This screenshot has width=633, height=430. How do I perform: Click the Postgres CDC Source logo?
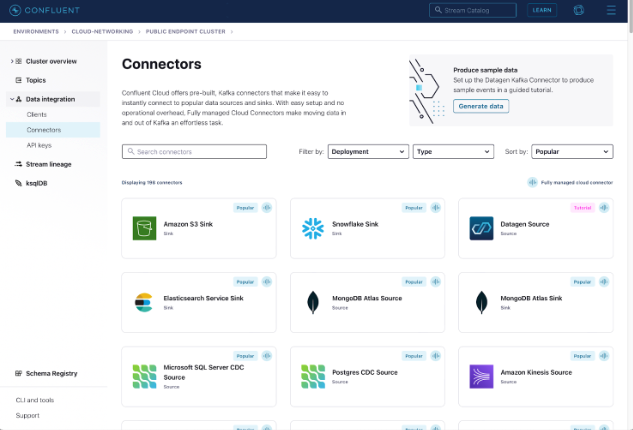tap(313, 376)
